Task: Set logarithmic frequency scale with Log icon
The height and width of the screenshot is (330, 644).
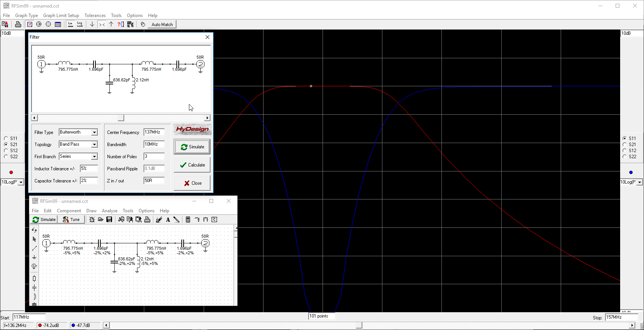Action: tap(80, 24)
